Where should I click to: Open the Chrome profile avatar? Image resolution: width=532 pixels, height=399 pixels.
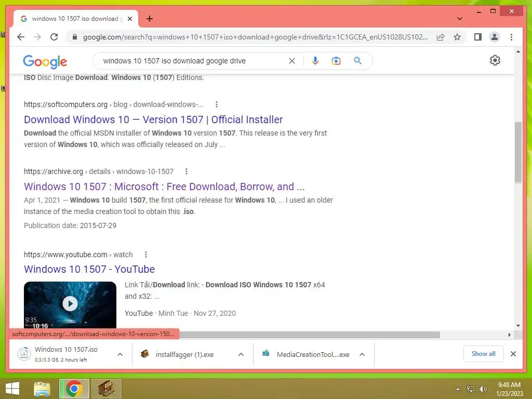coord(495,37)
